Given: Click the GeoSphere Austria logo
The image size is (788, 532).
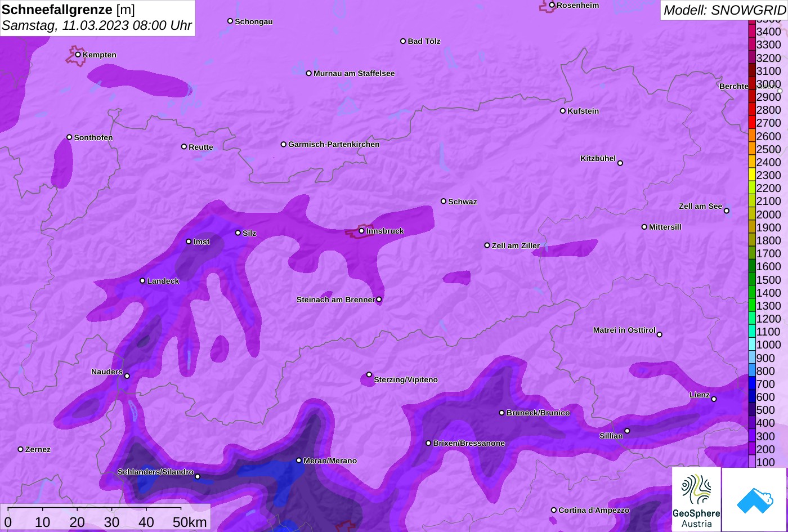Looking at the screenshot, I should click(696, 499).
